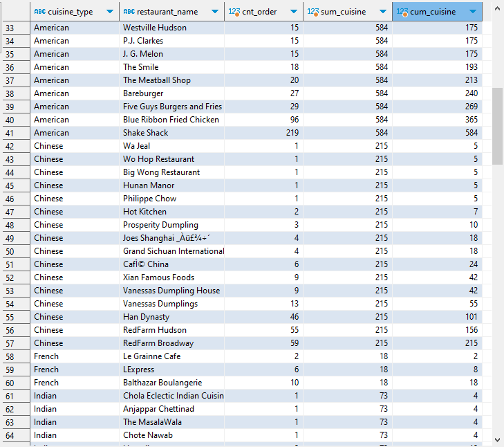The height and width of the screenshot is (447, 504).
Task: Click the RedFarm Broadway cell
Action: tap(171, 343)
